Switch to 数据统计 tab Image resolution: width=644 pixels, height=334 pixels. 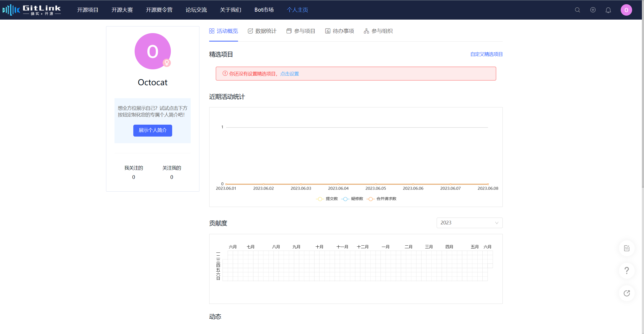[x=262, y=31]
